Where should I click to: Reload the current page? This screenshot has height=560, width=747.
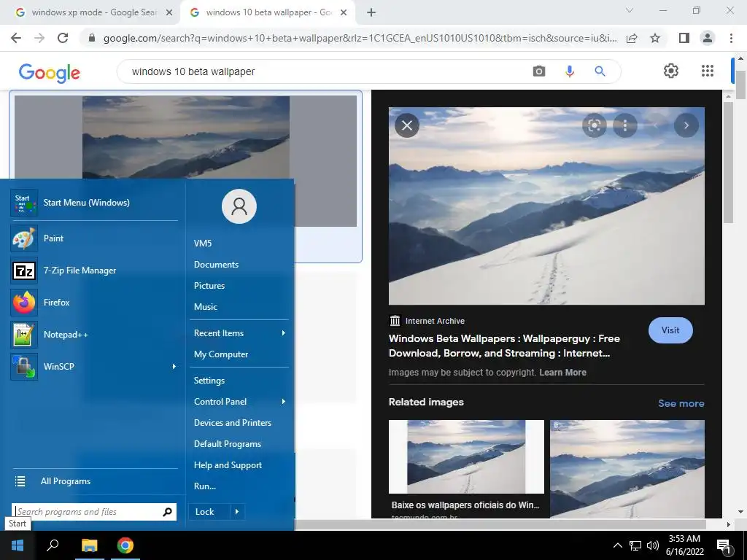pyautogui.click(x=63, y=38)
